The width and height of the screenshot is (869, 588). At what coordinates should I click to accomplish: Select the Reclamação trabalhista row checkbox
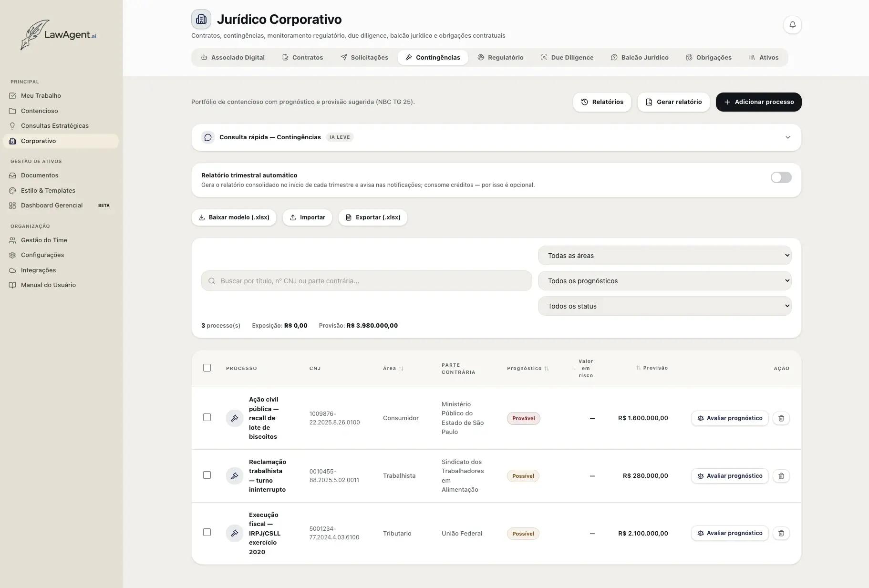(x=207, y=475)
